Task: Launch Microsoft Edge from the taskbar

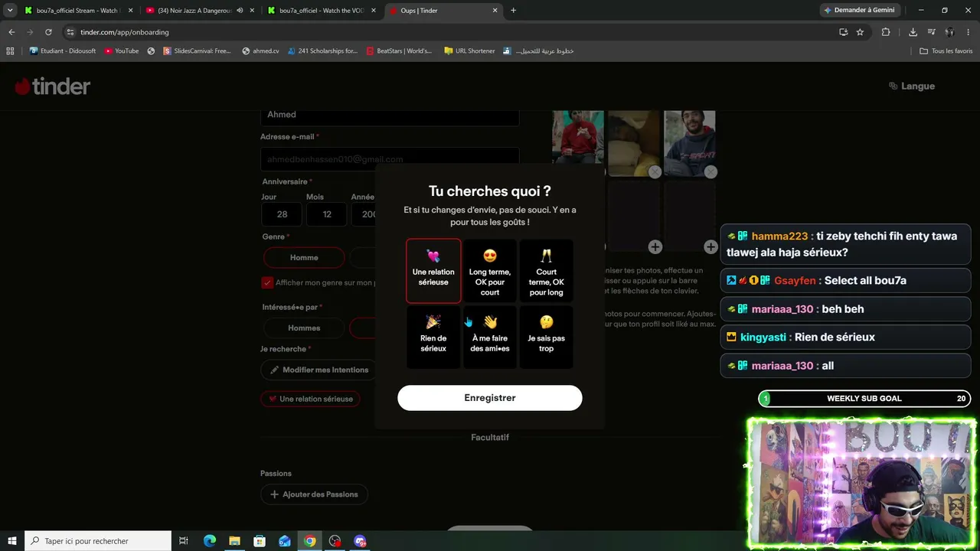Action: click(209, 541)
